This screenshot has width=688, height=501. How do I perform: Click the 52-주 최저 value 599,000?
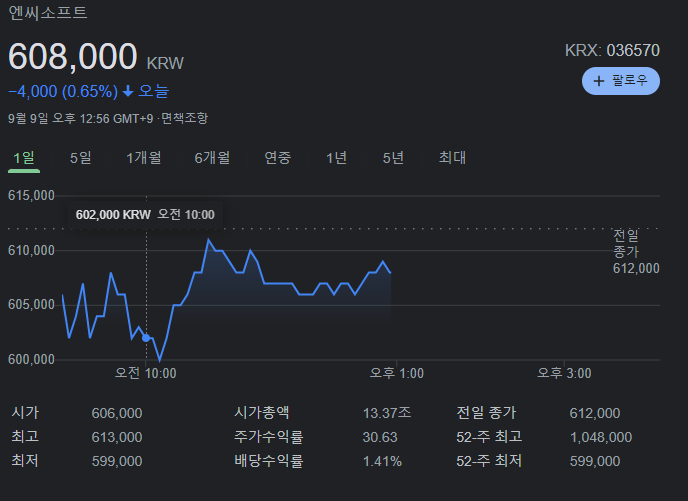click(x=595, y=462)
